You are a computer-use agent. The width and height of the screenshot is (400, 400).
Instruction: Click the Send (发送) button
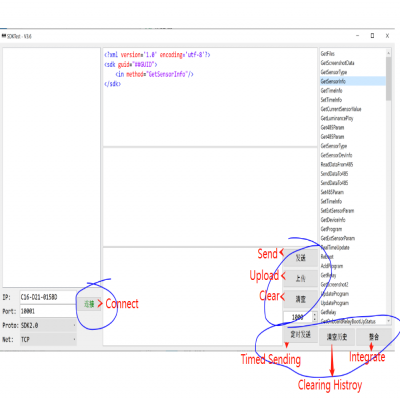click(300, 258)
